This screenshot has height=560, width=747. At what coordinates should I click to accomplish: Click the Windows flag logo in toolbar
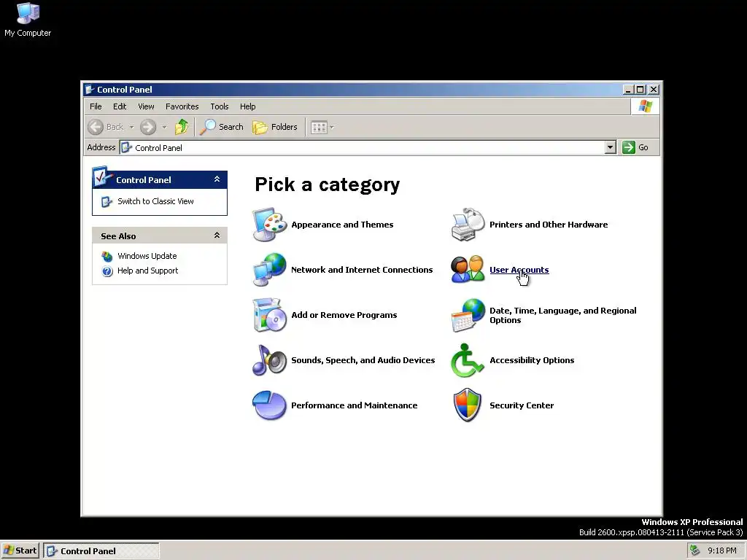point(645,106)
